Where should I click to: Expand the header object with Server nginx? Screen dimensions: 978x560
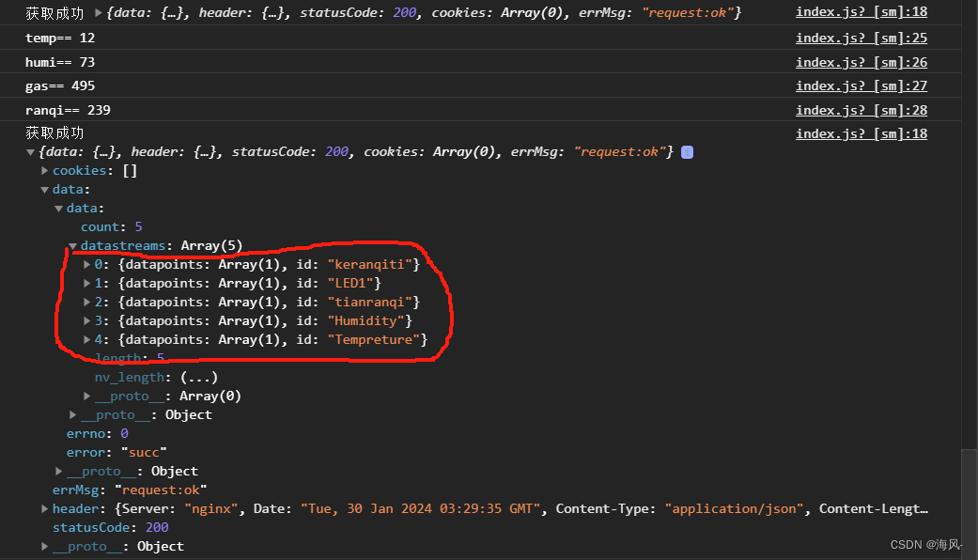[45, 509]
